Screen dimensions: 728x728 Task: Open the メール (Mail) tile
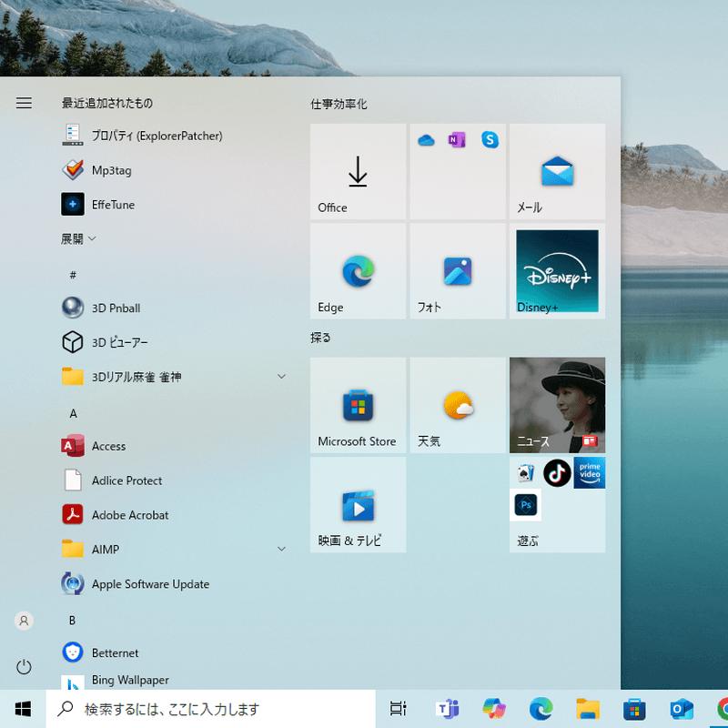557,171
